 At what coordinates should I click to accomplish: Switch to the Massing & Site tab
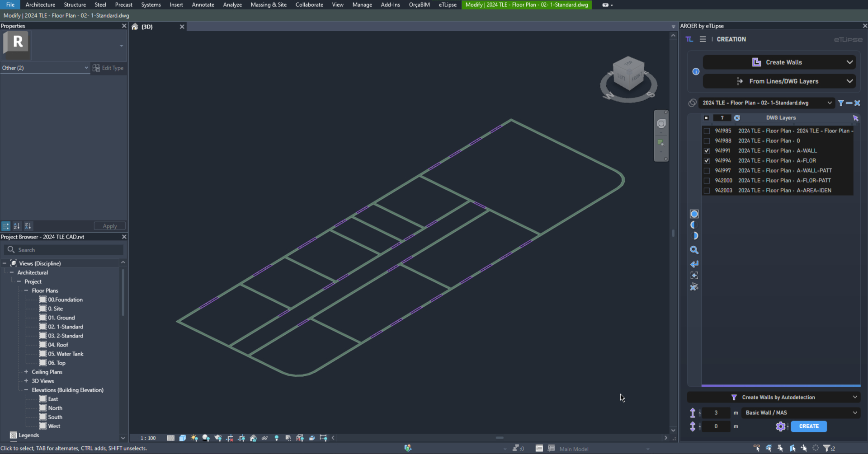coord(269,5)
